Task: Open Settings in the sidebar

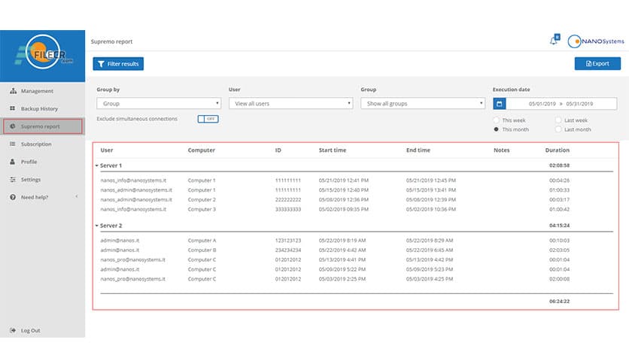Action: tap(31, 179)
